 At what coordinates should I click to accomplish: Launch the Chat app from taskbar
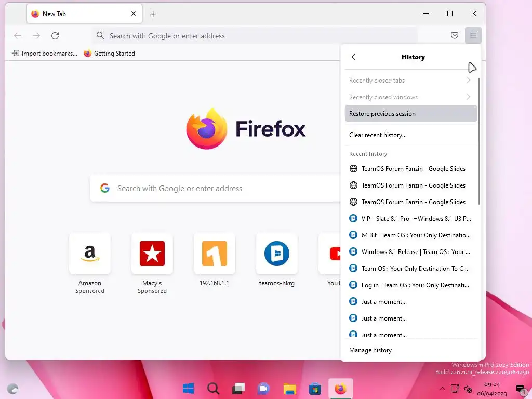click(263, 389)
